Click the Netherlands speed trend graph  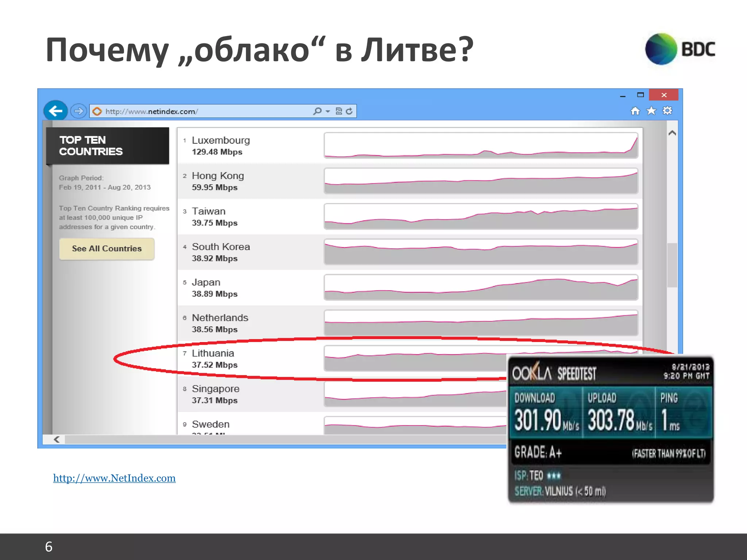point(481,323)
